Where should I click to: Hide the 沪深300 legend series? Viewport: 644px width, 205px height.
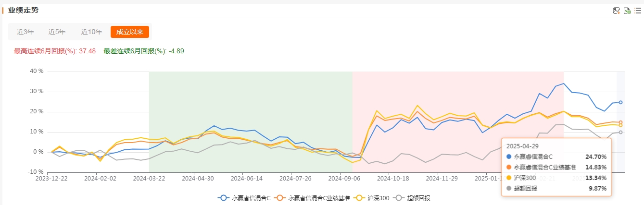tap(372, 197)
